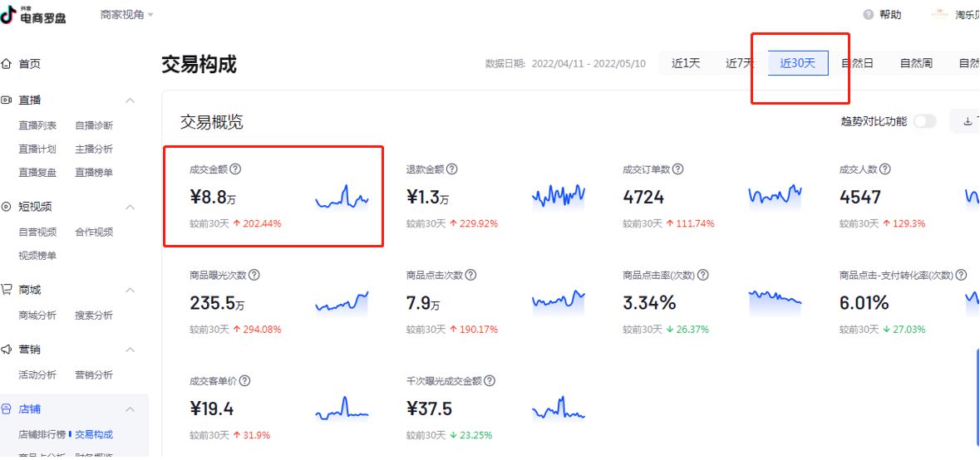This screenshot has height=460, width=980.
Task: Collapse the 短视频 sidebar section
Action: click(x=130, y=207)
